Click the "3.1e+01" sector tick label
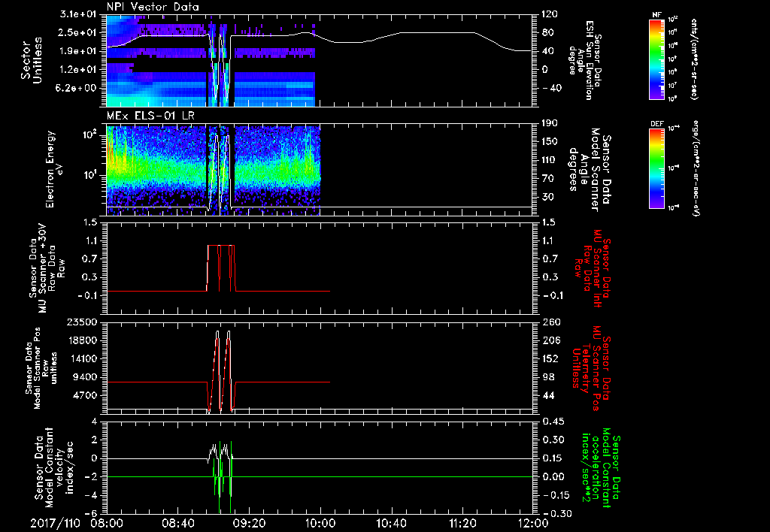Screen dimensions: 770x532 pyautogui.click(x=79, y=14)
